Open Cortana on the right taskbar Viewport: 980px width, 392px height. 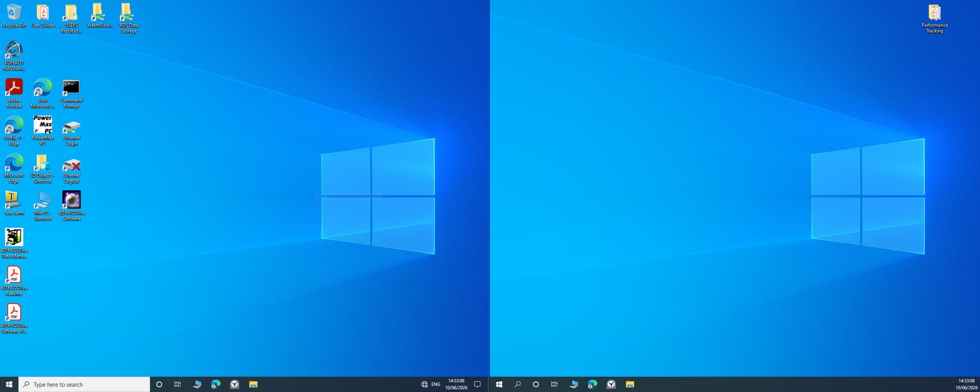click(x=536, y=384)
